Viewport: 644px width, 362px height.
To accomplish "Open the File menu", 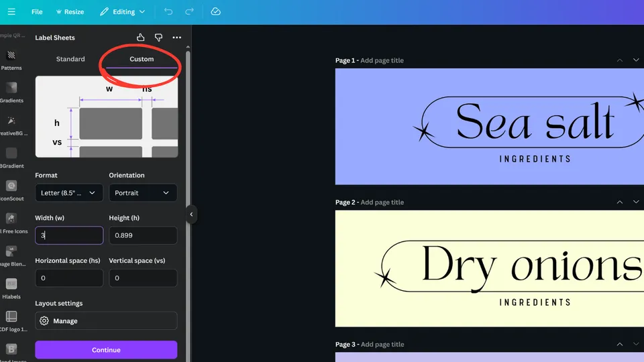I will pyautogui.click(x=37, y=12).
